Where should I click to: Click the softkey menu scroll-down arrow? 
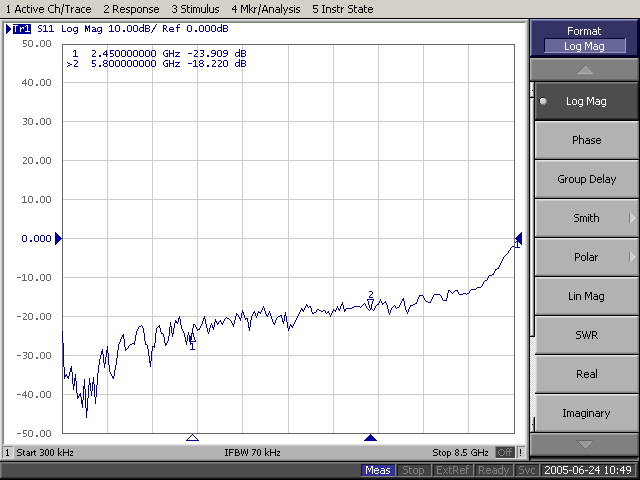click(584, 444)
